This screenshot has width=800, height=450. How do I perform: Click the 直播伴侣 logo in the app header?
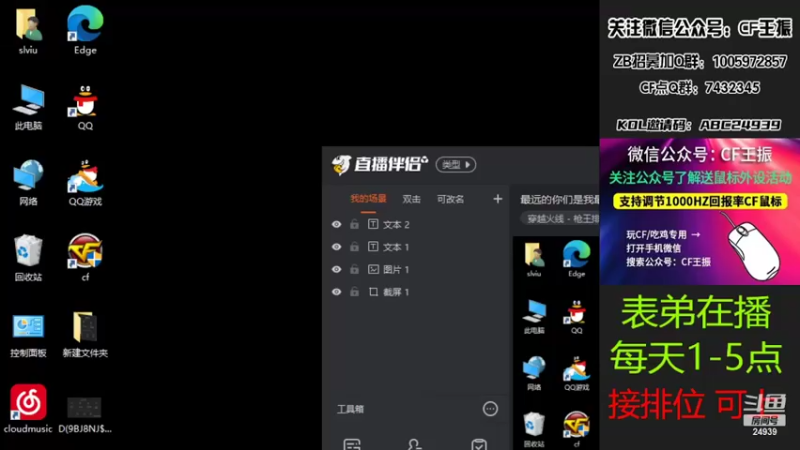coord(380,164)
